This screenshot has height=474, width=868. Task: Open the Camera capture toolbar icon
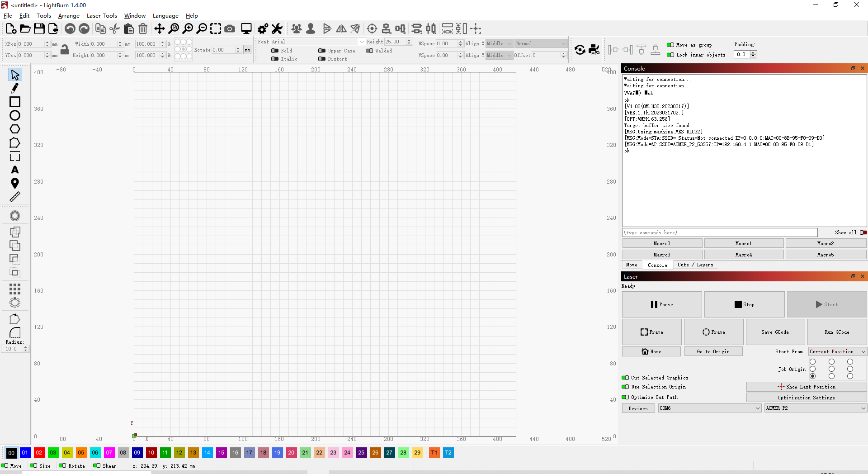tap(230, 29)
